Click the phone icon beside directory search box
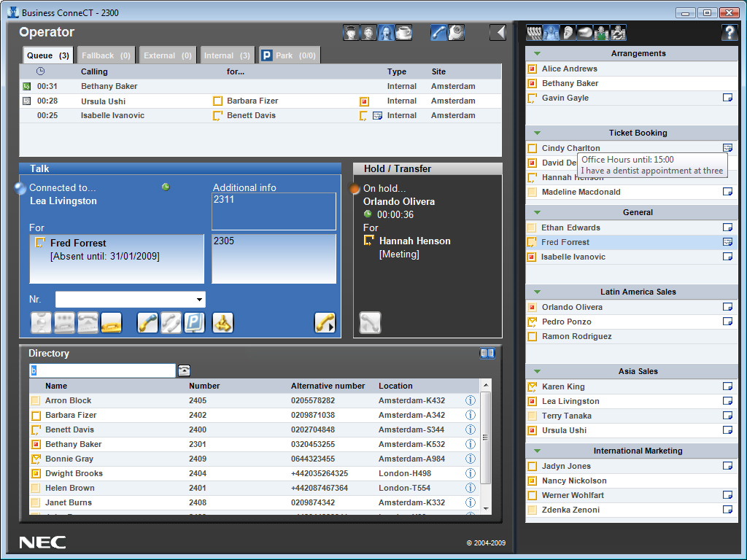 [x=184, y=370]
